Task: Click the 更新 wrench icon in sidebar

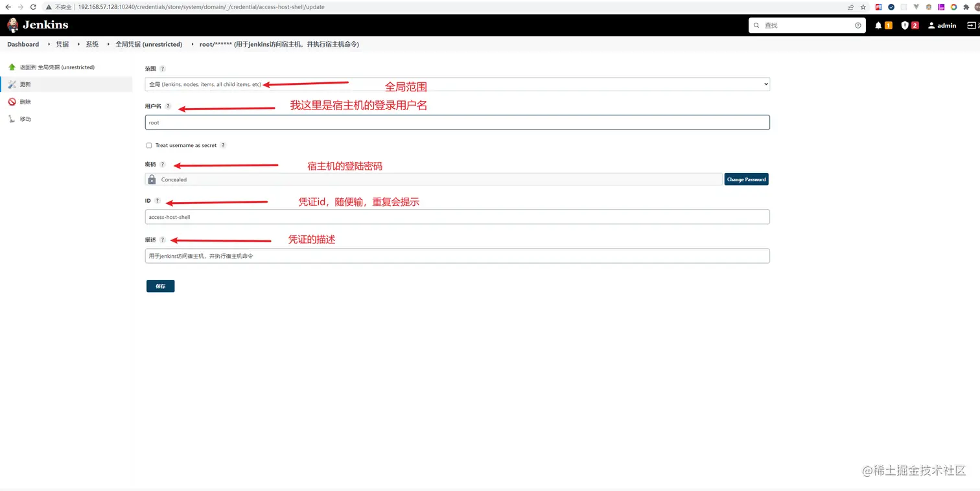Action: tap(12, 84)
